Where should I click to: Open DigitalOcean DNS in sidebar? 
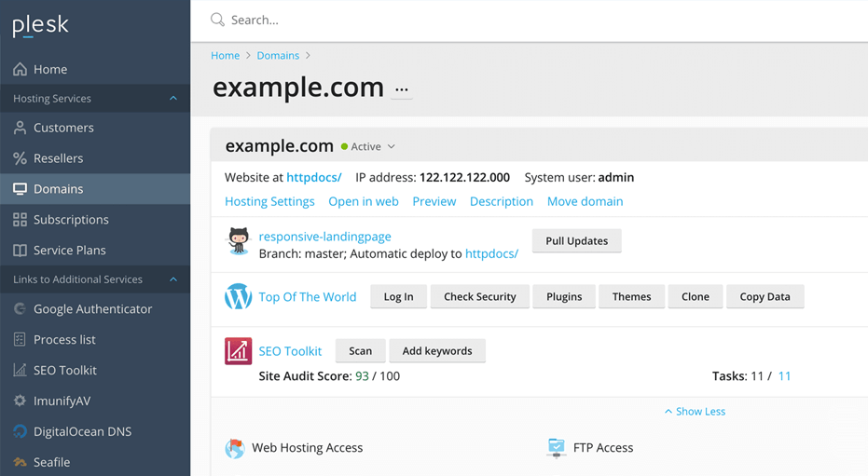[82, 431]
